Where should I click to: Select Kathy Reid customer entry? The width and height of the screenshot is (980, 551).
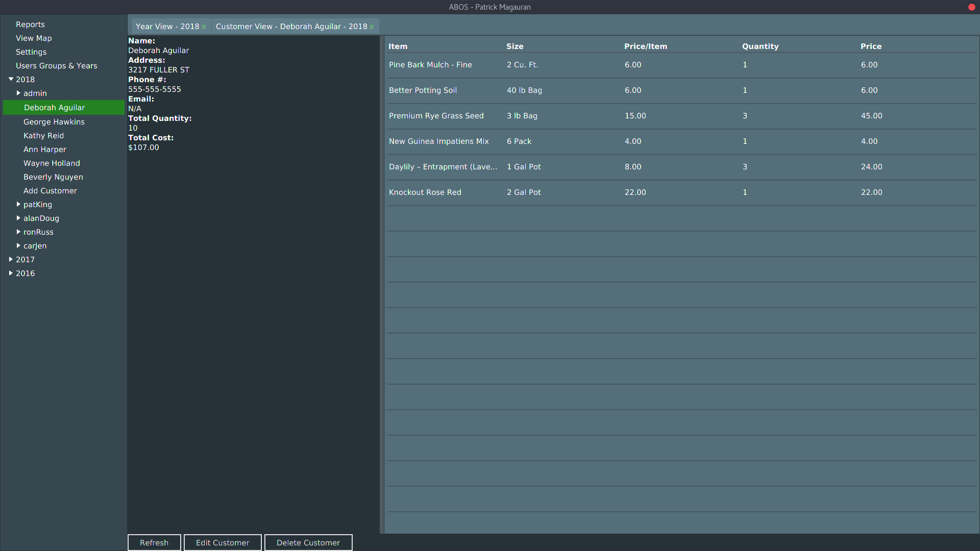(x=44, y=135)
